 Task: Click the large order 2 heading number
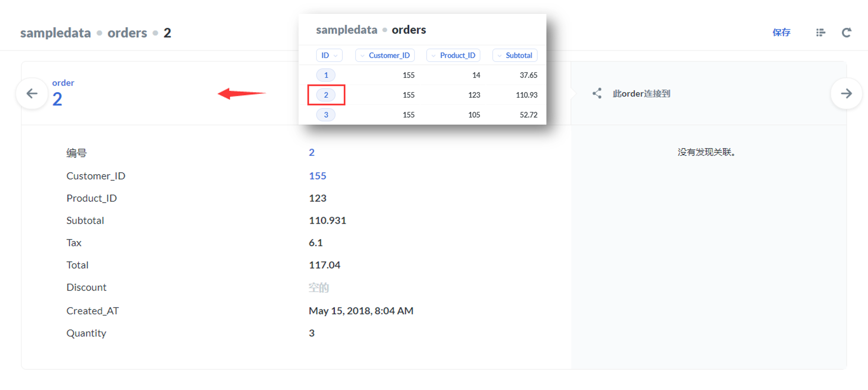(x=57, y=99)
